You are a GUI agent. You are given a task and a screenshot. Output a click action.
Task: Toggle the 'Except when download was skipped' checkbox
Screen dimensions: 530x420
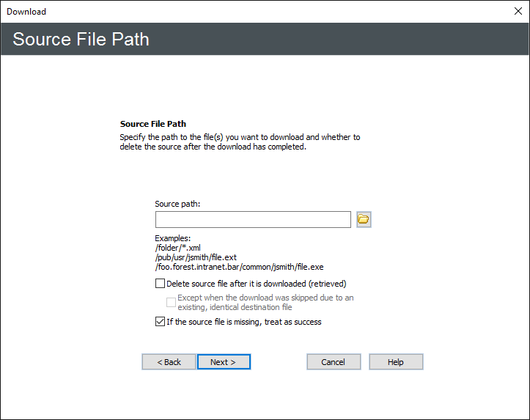tap(171, 302)
